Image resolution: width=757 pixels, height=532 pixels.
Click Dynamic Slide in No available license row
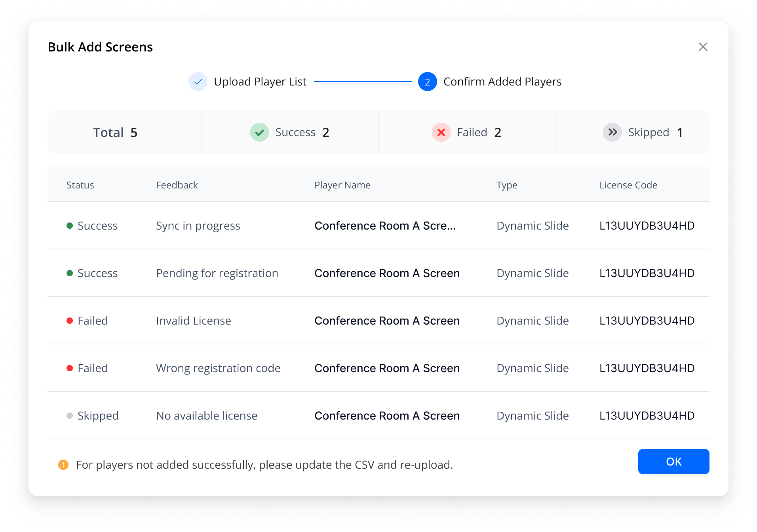(x=533, y=416)
